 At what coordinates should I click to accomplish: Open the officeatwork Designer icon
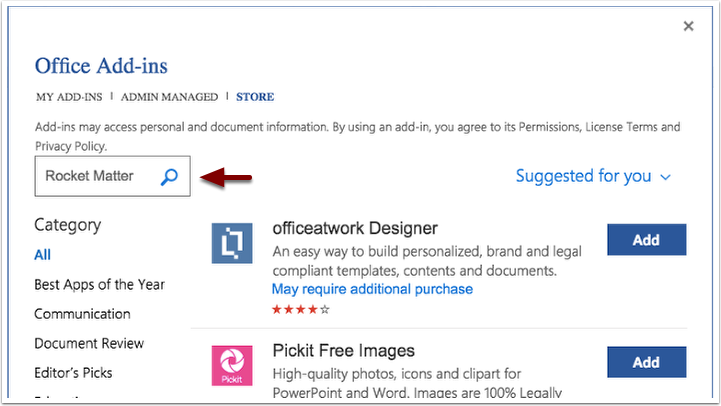click(x=232, y=243)
